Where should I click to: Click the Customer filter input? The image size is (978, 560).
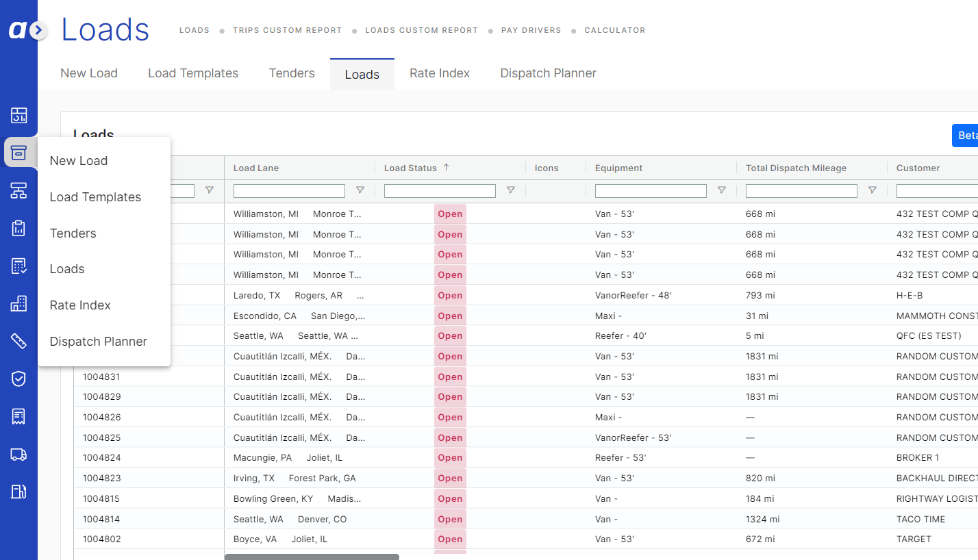pyautogui.click(x=937, y=190)
